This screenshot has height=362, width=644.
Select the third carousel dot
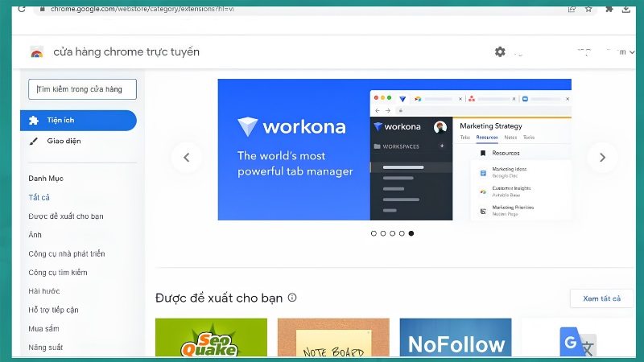[x=392, y=233]
